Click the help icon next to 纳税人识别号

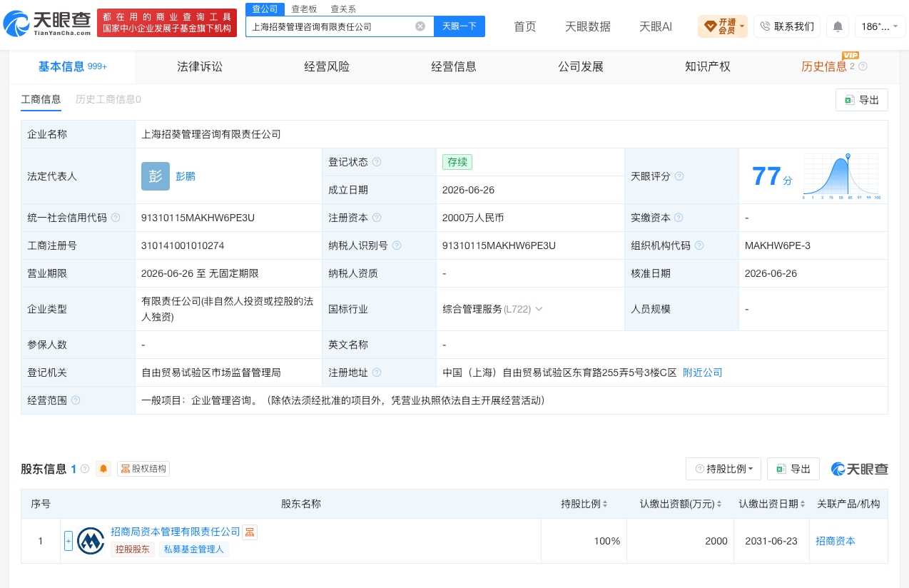pos(397,245)
